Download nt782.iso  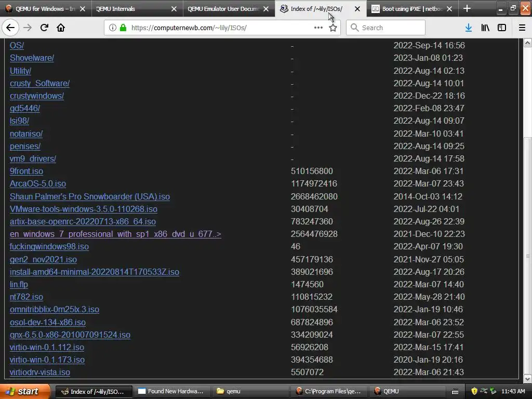(26, 297)
